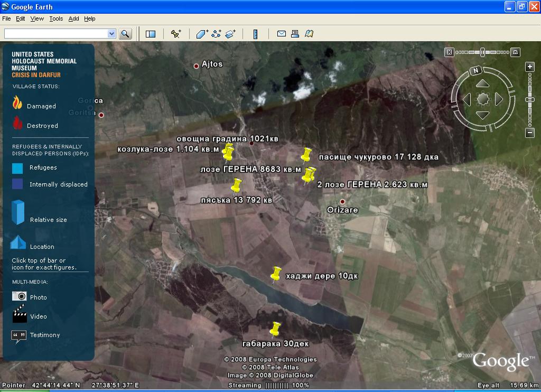The image size is (541, 392).
Task: Click the vertical zoom slider handle
Action: coord(530,100)
